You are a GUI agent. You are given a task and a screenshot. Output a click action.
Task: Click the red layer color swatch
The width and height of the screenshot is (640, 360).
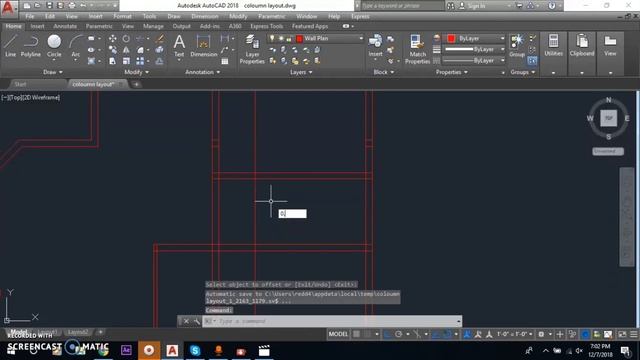pos(299,39)
